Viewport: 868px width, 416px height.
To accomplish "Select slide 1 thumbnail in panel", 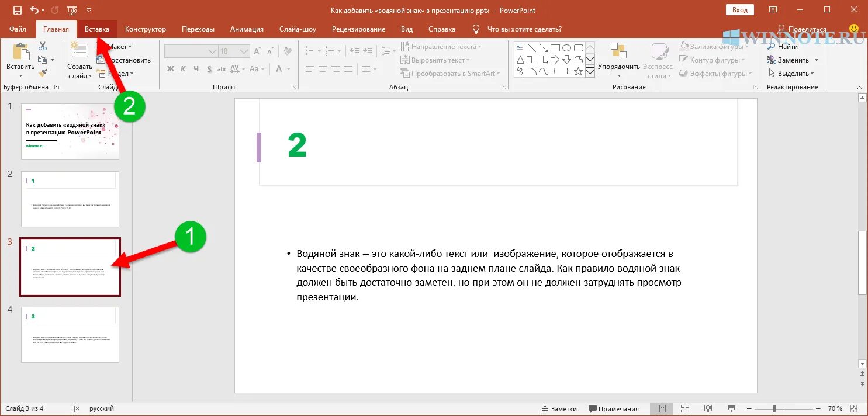I will (x=70, y=131).
